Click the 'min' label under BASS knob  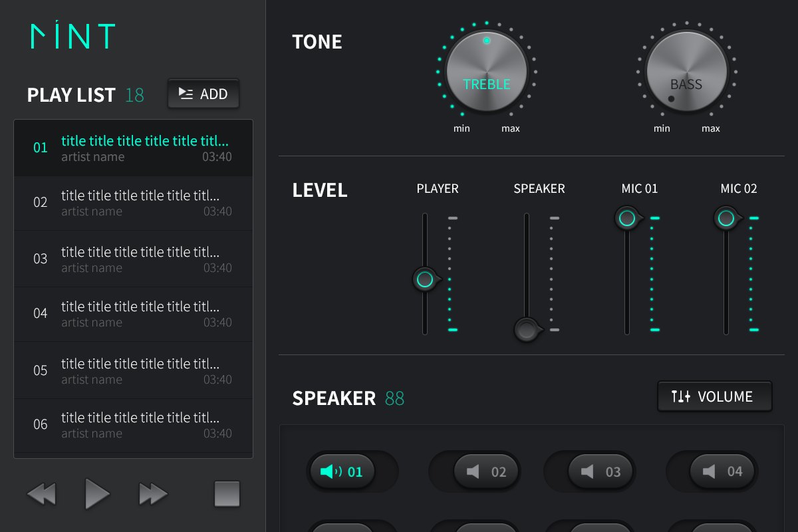662,128
